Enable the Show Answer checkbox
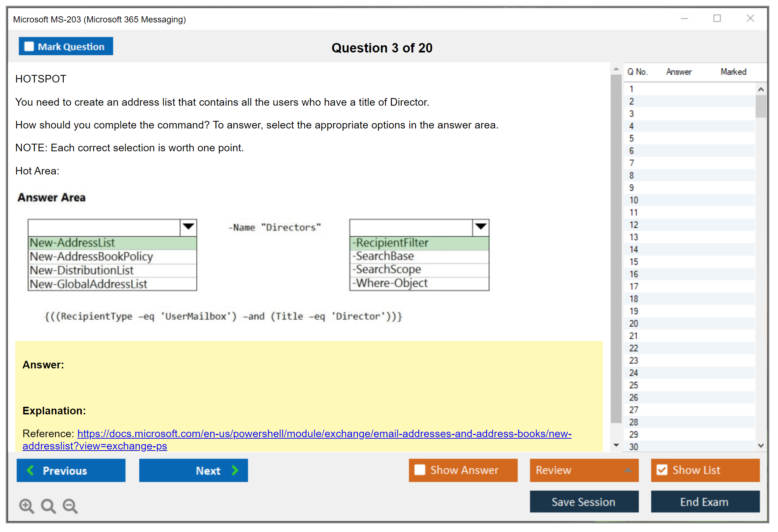Screen dimensions: 778x532 (x=420, y=470)
